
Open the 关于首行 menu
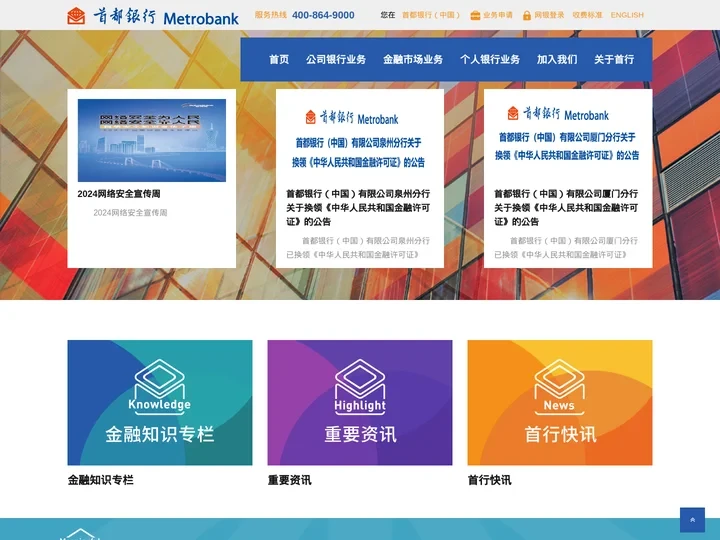point(614,59)
